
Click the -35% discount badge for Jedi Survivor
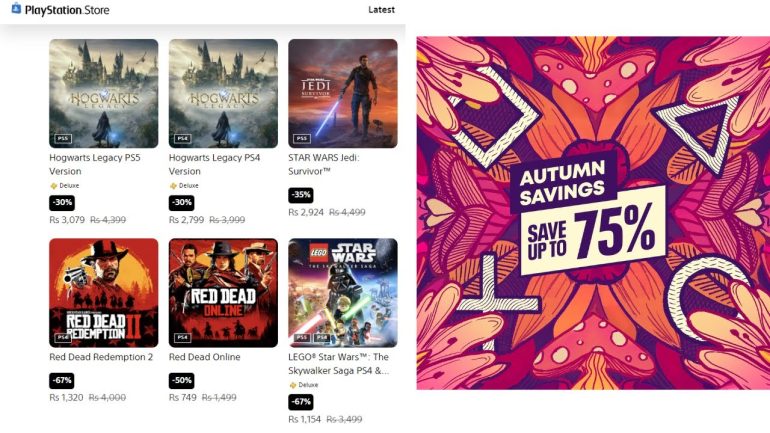(301, 195)
